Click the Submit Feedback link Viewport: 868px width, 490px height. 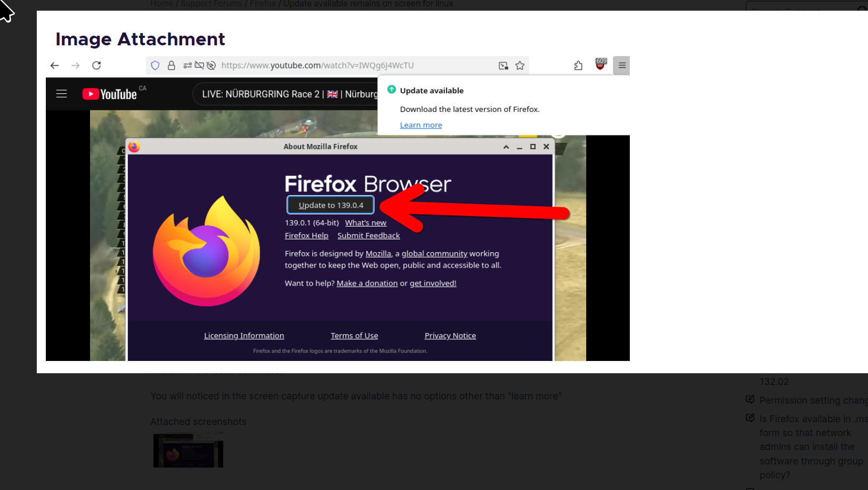[x=368, y=236]
